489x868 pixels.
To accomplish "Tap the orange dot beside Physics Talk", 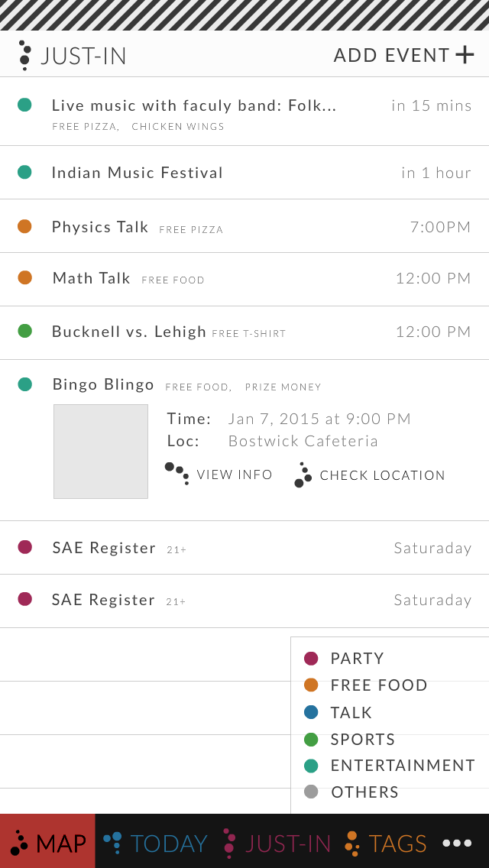I will [x=24, y=226].
